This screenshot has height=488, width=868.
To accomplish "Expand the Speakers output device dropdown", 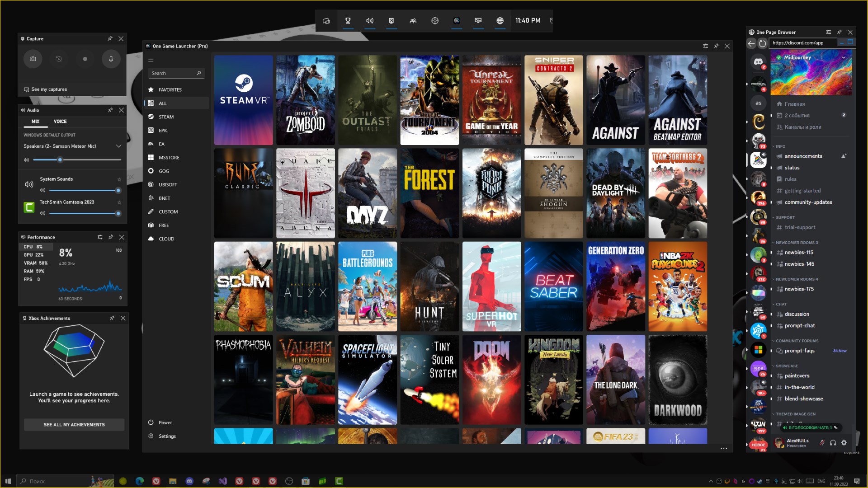I will click(118, 146).
